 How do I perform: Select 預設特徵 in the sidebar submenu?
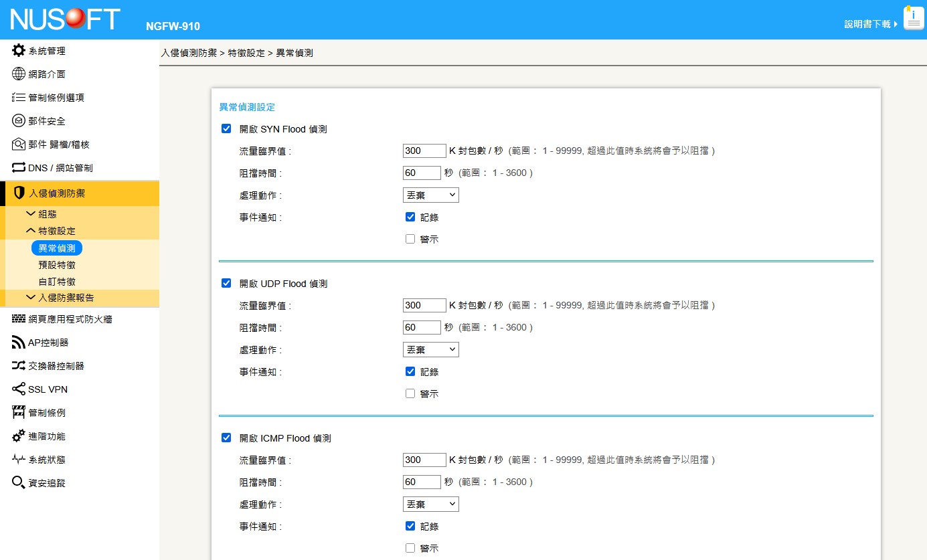click(x=57, y=265)
